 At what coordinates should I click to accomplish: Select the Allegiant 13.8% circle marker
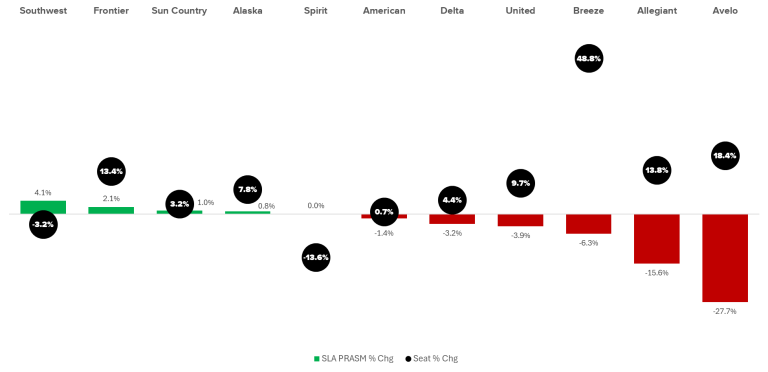click(x=656, y=170)
